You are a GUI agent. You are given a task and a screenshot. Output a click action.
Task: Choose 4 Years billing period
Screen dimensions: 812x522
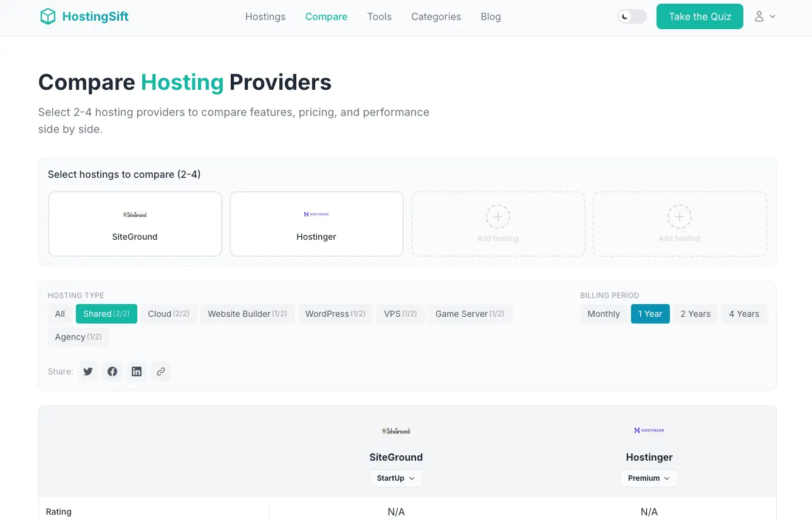[744, 314]
